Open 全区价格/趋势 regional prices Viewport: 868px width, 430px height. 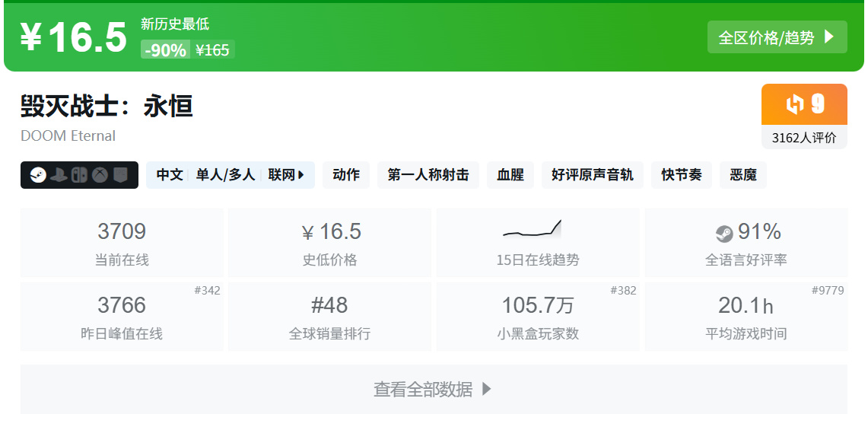(x=777, y=37)
